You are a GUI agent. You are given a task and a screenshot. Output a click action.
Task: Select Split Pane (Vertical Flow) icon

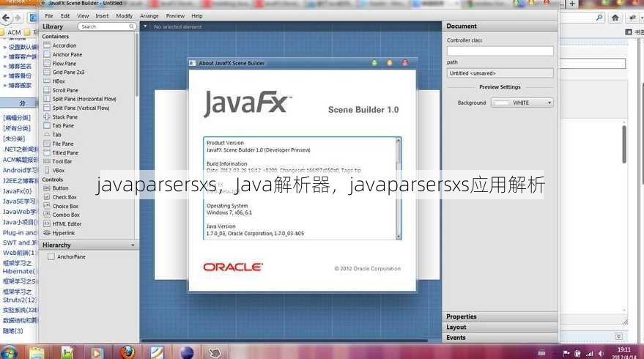tap(47, 108)
